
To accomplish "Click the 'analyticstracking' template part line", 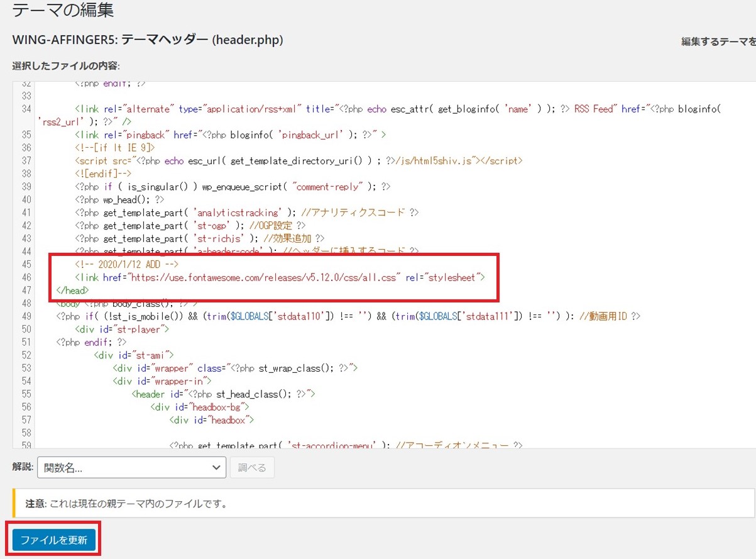I will point(246,213).
